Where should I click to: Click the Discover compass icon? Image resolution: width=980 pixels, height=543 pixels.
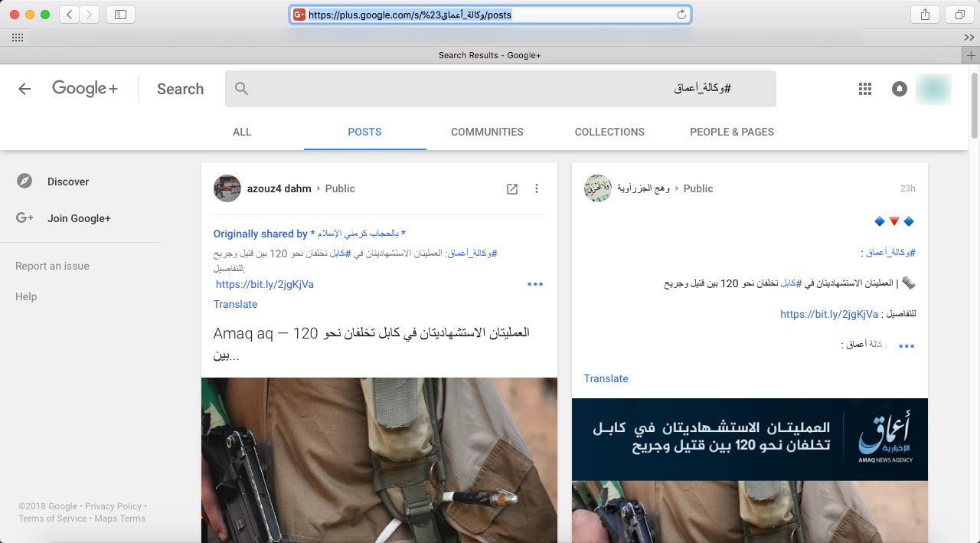point(25,182)
